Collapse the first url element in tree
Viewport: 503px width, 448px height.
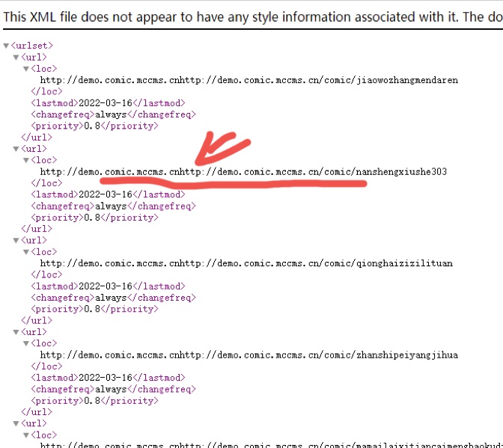tap(16, 58)
